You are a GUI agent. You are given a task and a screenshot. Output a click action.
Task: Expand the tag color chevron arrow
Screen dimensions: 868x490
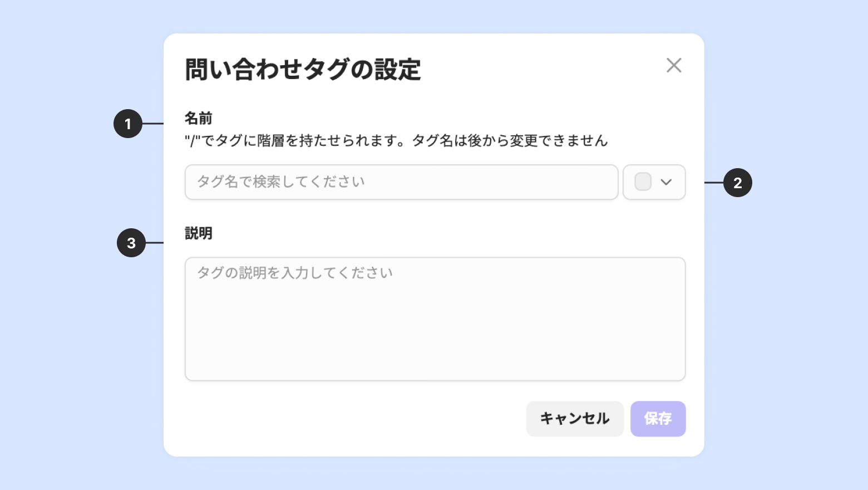click(666, 182)
